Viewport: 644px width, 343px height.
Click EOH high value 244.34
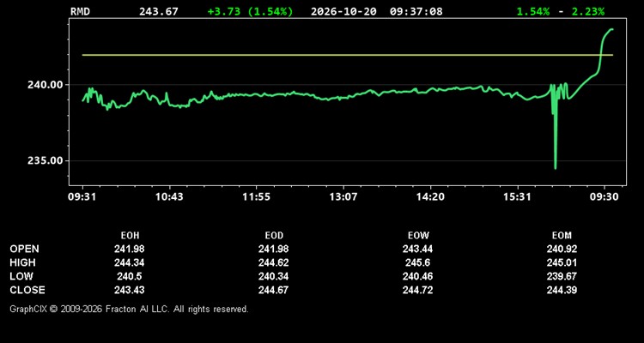pos(130,262)
